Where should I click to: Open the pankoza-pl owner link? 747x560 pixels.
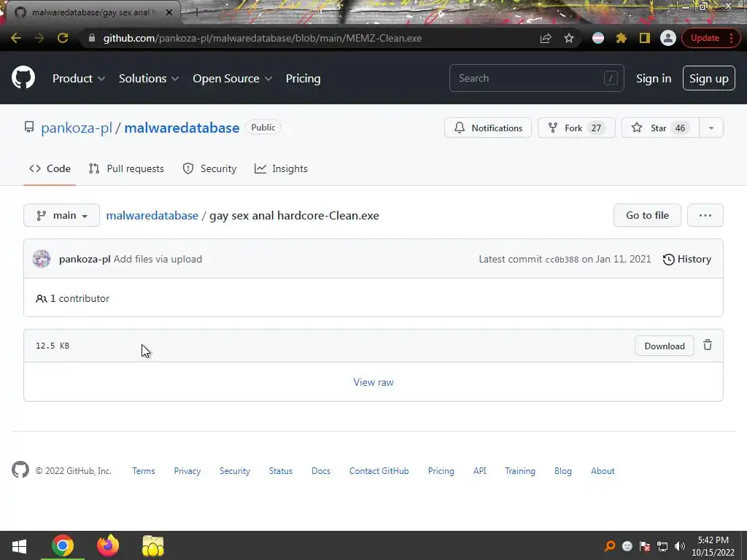click(x=77, y=128)
